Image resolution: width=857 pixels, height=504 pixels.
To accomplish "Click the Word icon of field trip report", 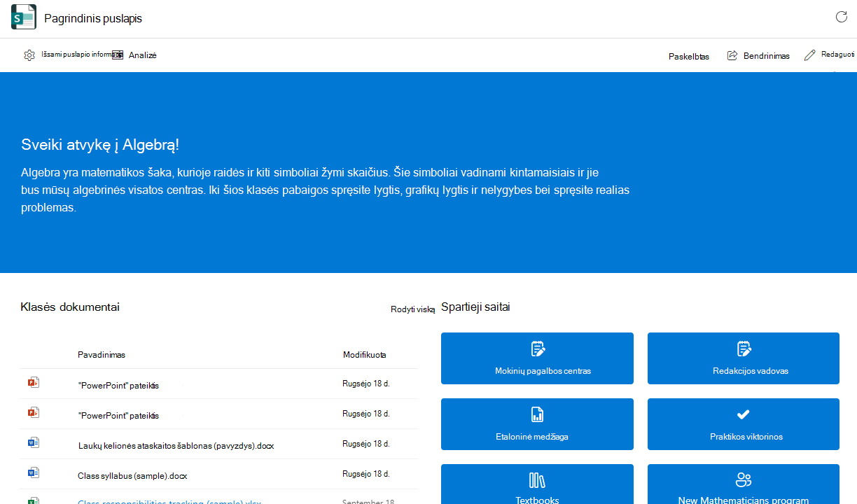I will pos(33,443).
